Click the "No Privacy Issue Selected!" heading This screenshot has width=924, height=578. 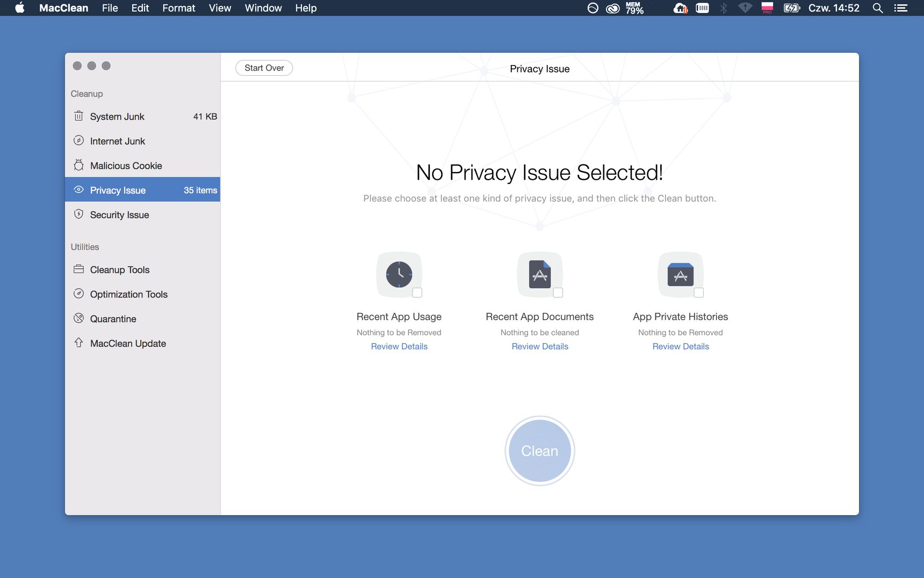pos(539,173)
